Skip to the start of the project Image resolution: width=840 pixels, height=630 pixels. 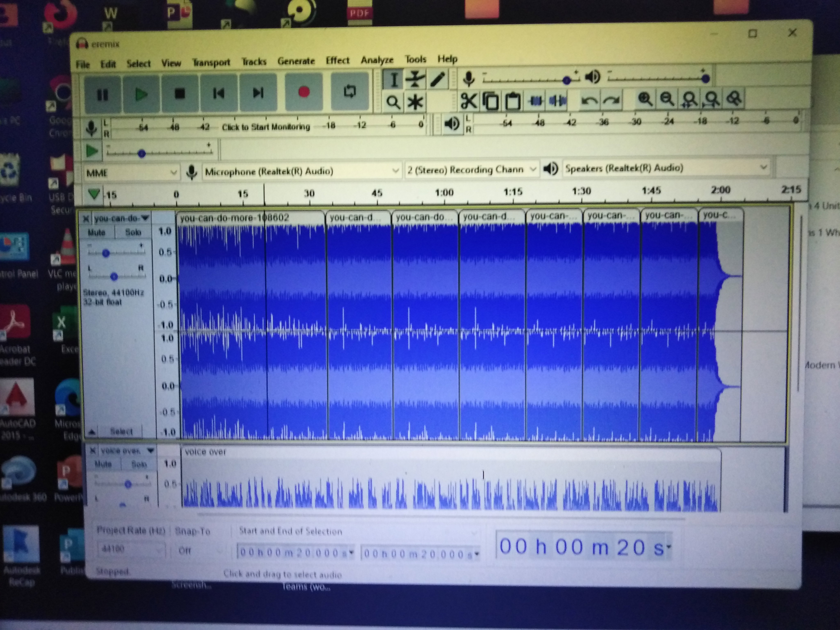coord(219,93)
